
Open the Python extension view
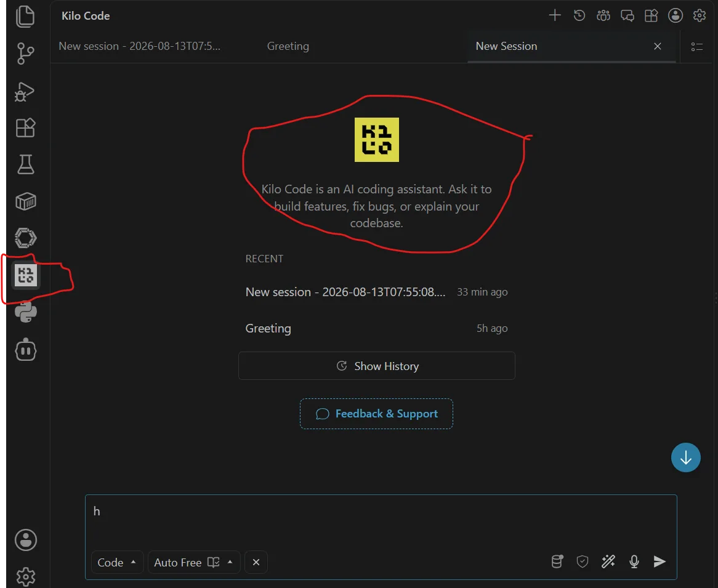(26, 312)
